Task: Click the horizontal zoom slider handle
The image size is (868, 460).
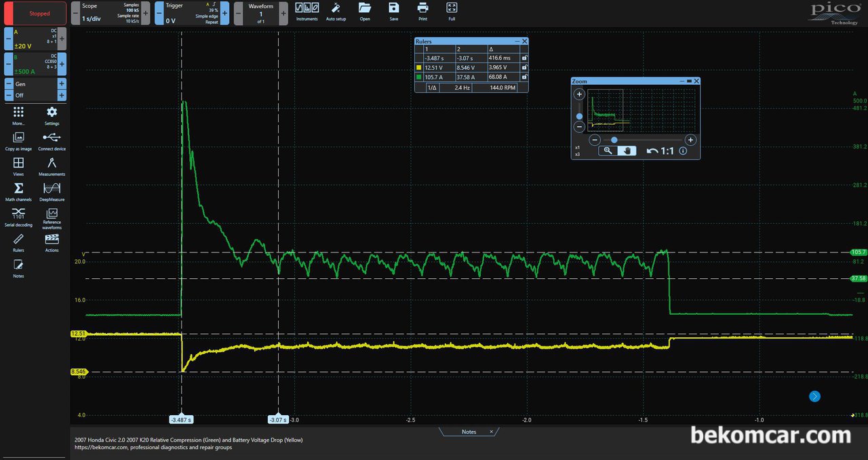Action: [614, 140]
